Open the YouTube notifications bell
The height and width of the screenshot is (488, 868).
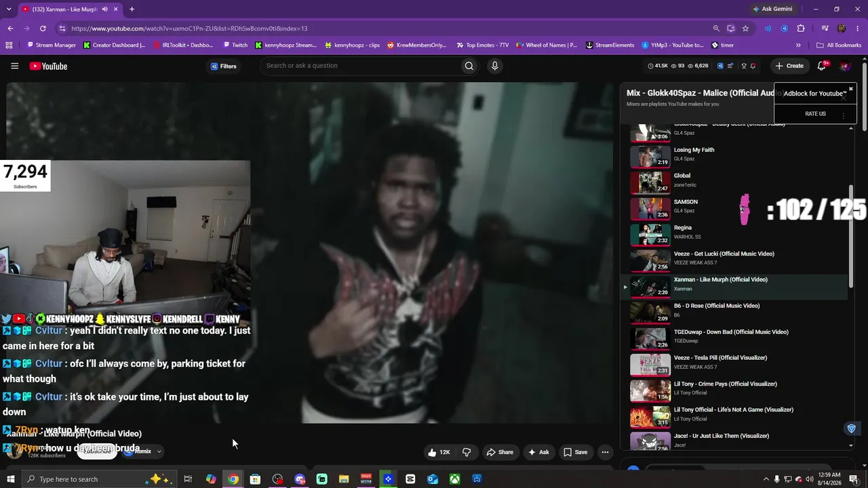pos(822,66)
